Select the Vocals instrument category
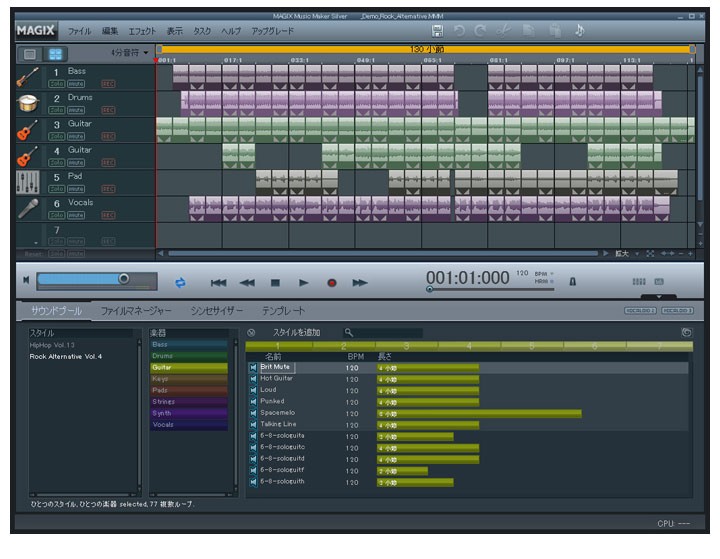The height and width of the screenshot is (559, 720). pyautogui.click(x=189, y=425)
